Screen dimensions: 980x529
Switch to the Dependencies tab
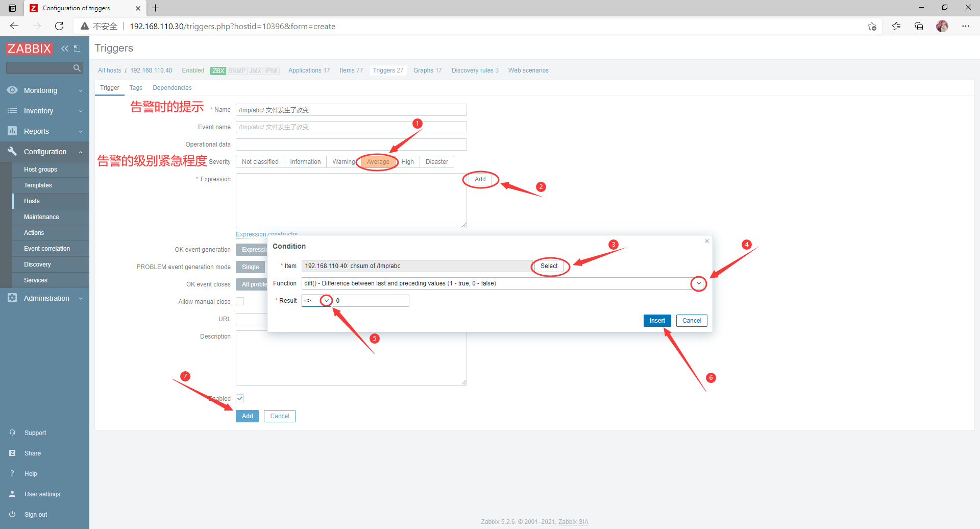[x=172, y=88]
